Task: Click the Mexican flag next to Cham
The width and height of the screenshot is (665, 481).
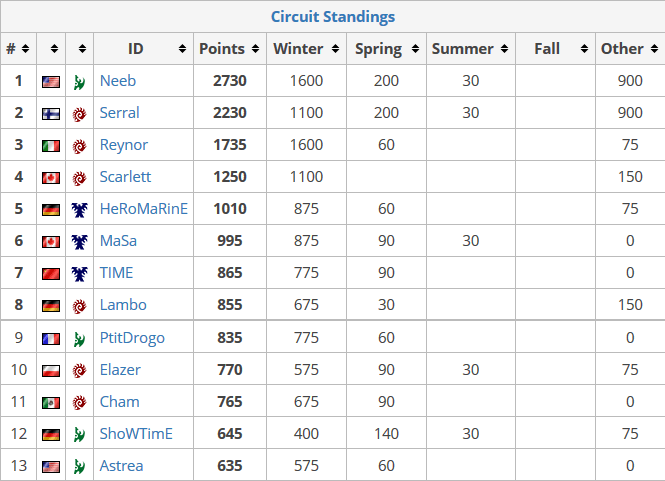Action: click(x=51, y=403)
